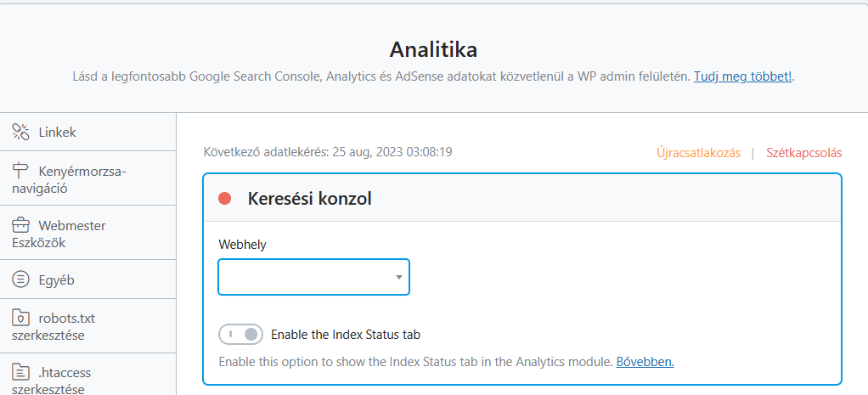Click the Enable the Index Status tab label
The width and height of the screenshot is (868, 395).
click(x=346, y=335)
